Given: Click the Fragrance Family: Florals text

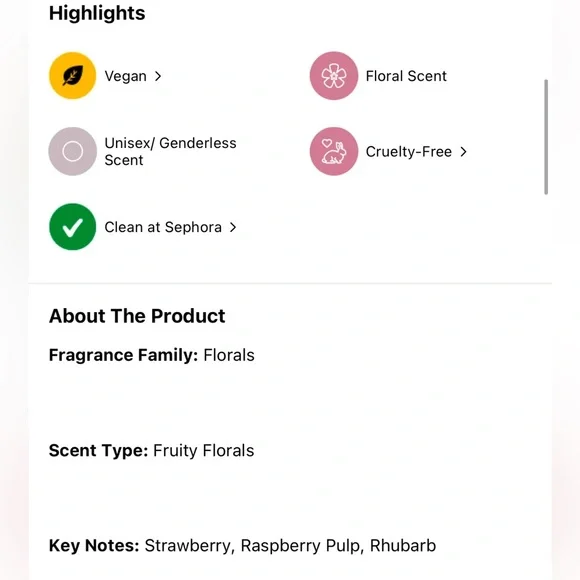Looking at the screenshot, I should pos(152,355).
